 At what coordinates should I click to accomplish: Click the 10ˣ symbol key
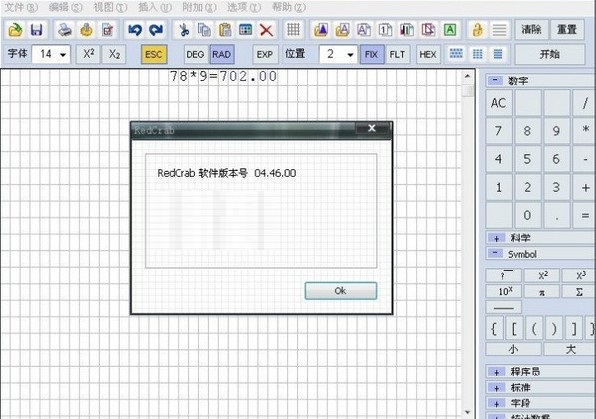coord(505,292)
